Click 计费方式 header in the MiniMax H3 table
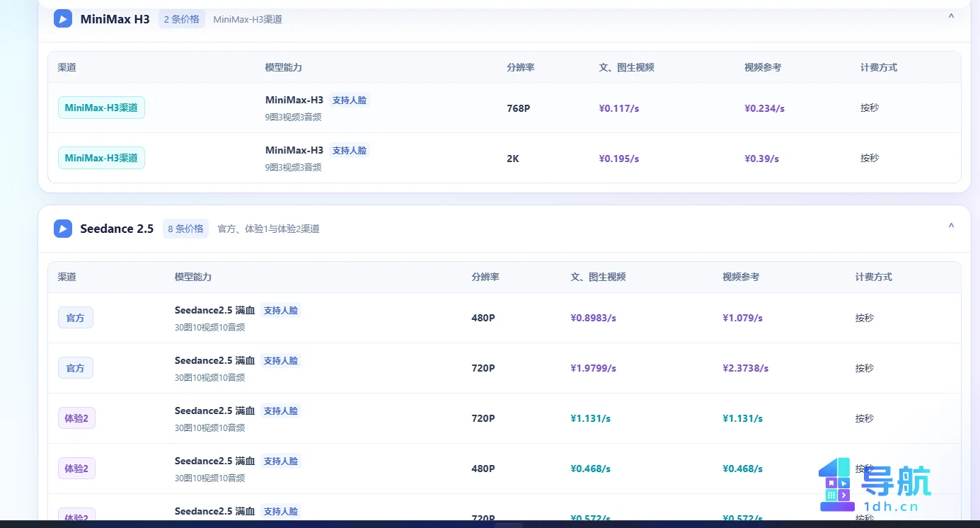980x528 pixels. (879, 67)
